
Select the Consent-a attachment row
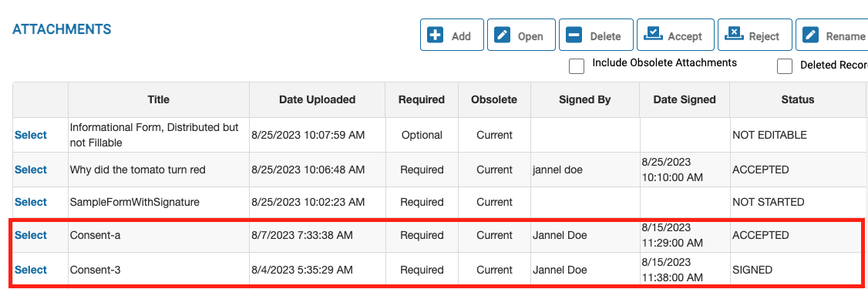pyautogui.click(x=30, y=235)
